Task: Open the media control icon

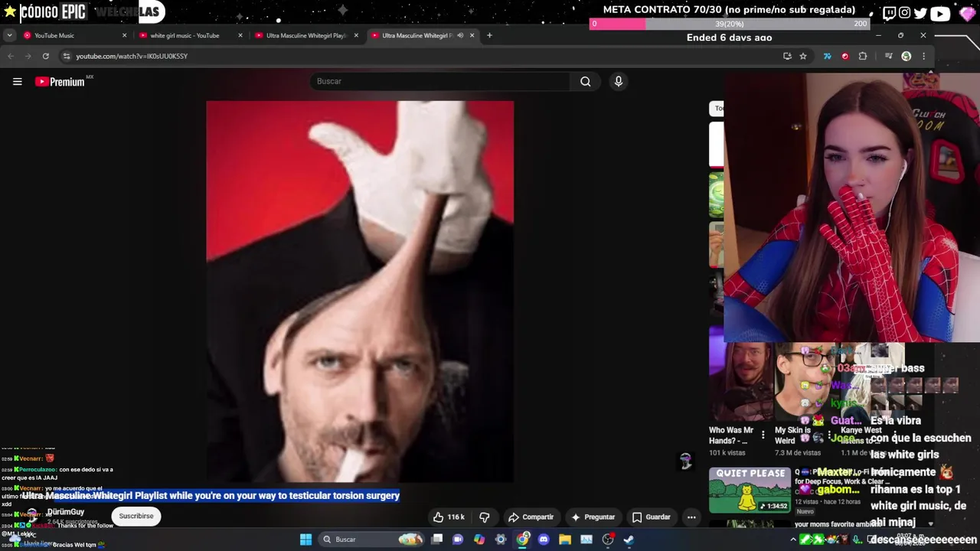Action: click(x=888, y=56)
